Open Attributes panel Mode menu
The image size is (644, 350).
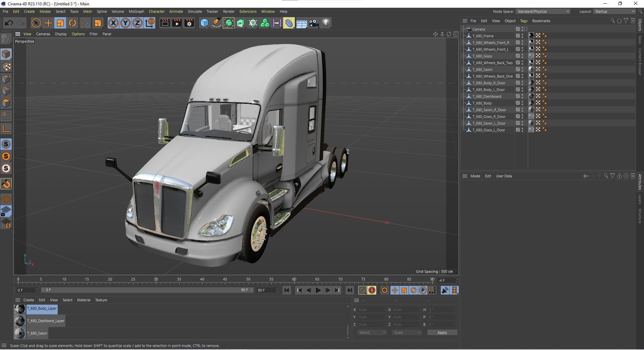click(475, 176)
